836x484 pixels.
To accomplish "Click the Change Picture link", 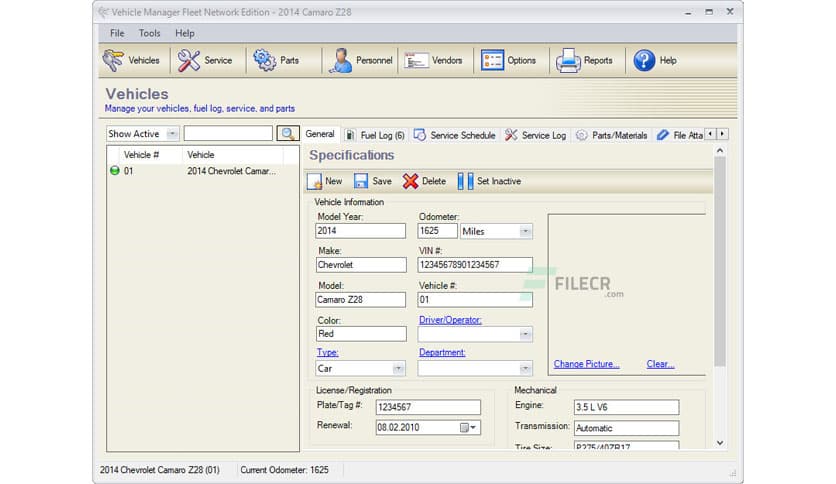I will tap(586, 364).
